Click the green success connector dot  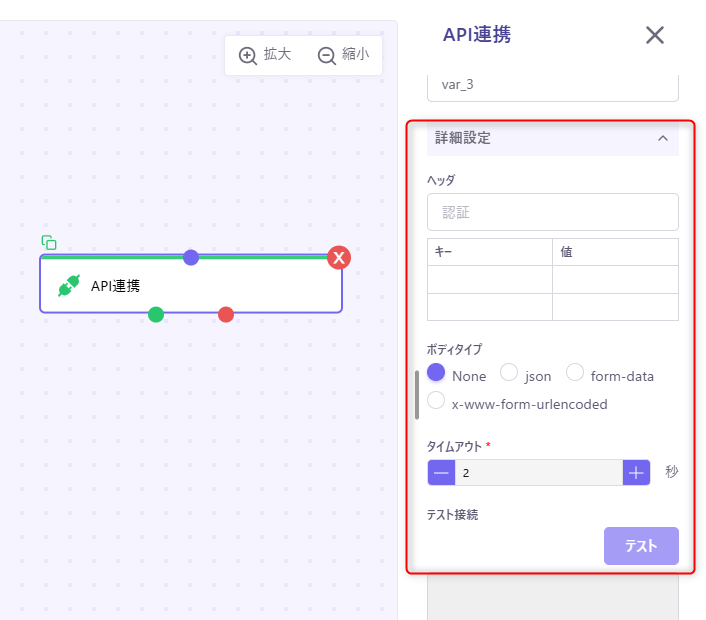[156, 314]
